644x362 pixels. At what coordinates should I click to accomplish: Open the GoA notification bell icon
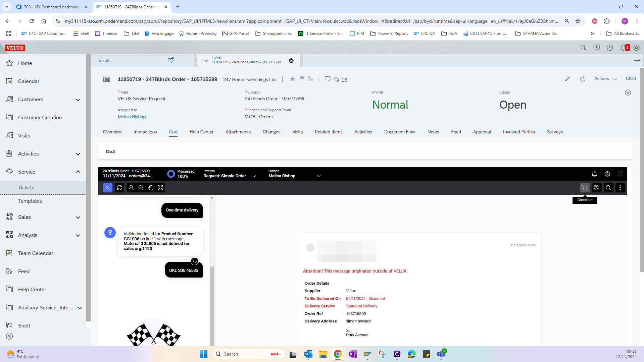pyautogui.click(x=594, y=174)
